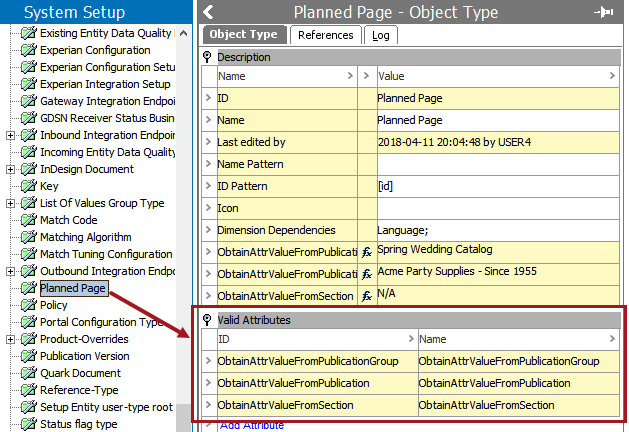
Task: Open the Log tab
Action: tap(381, 35)
